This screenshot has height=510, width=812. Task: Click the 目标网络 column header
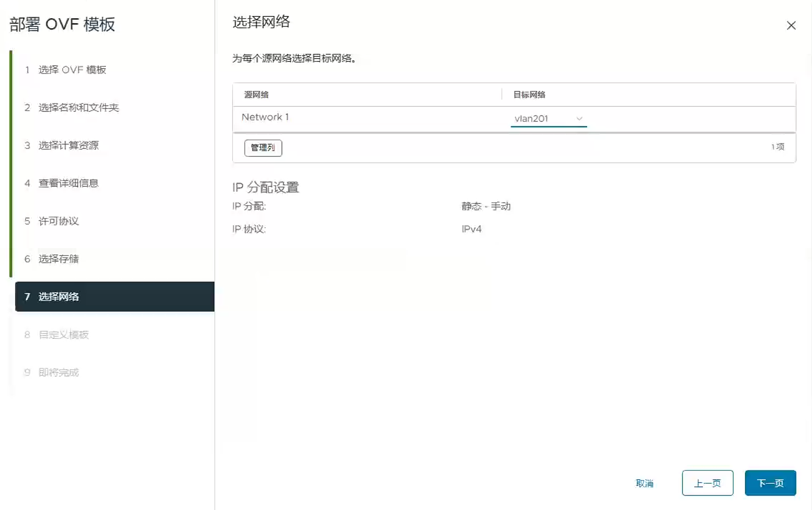pos(529,94)
